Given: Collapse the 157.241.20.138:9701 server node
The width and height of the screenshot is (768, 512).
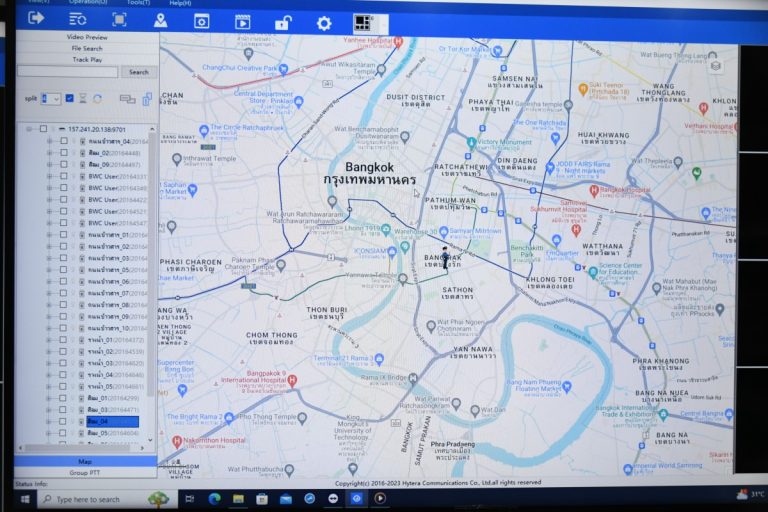Looking at the screenshot, I should click(x=29, y=129).
